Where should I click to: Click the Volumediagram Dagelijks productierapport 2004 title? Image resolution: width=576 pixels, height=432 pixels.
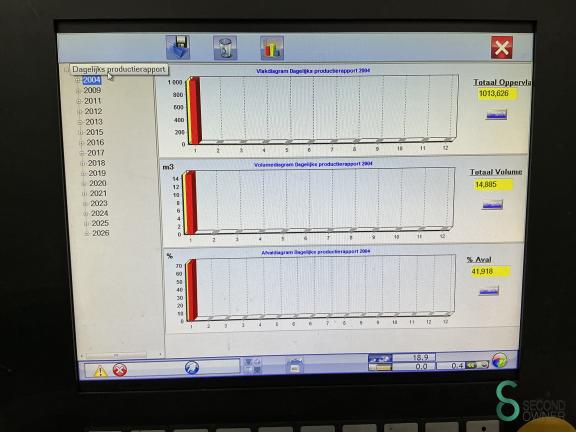coord(313,164)
